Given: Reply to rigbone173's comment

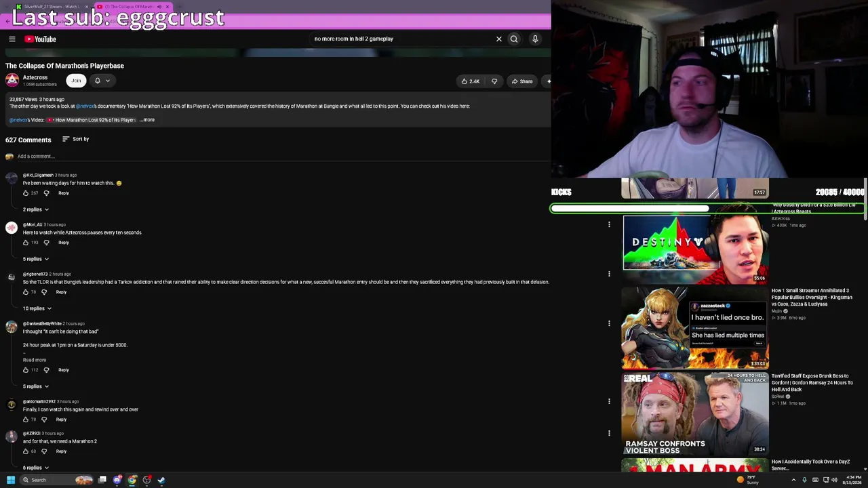Looking at the screenshot, I should click(61, 292).
